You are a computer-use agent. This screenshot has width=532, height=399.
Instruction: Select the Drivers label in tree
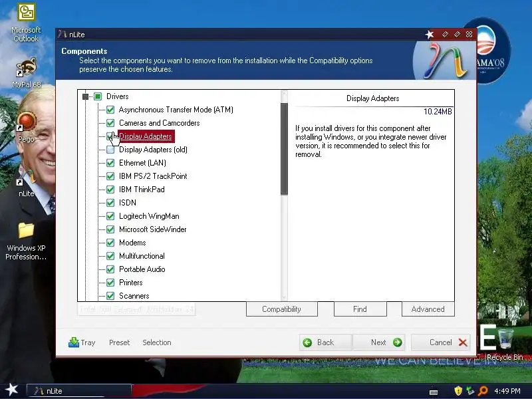click(x=118, y=96)
